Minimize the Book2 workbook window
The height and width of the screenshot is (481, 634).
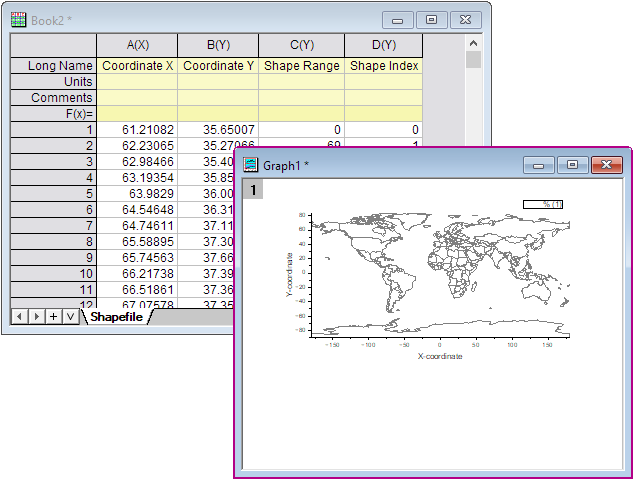pyautogui.click(x=399, y=19)
